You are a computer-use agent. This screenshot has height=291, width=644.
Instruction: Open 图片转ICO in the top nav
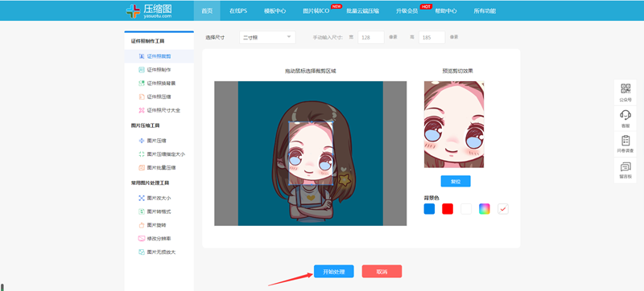[x=316, y=10]
